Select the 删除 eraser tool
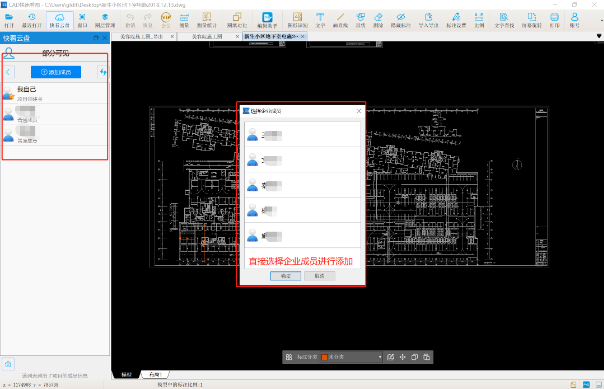The height and width of the screenshot is (389, 604). 378,20
